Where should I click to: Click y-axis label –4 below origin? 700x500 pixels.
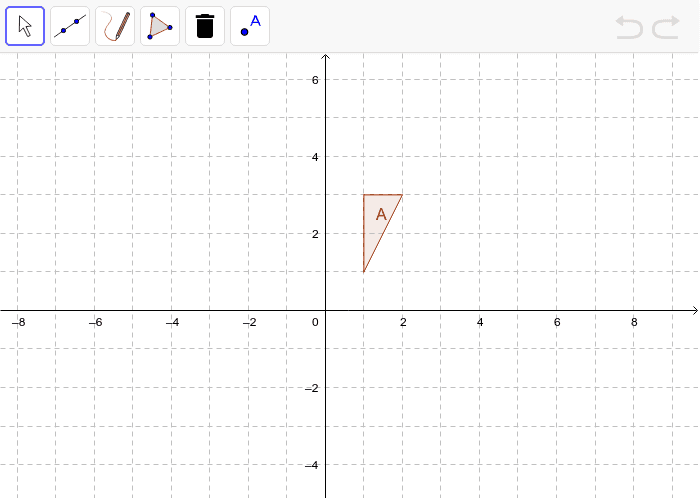(312, 465)
